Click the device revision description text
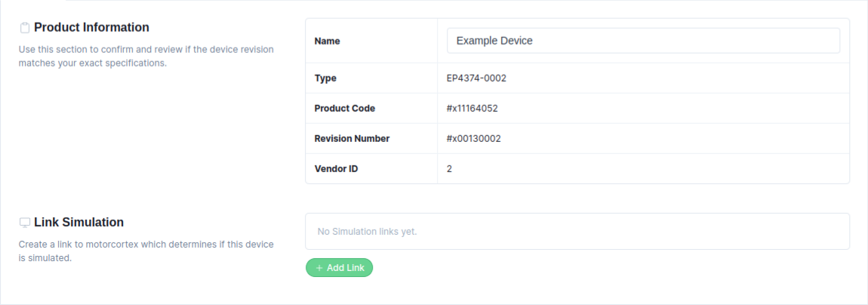The image size is (868, 305). 146,57
